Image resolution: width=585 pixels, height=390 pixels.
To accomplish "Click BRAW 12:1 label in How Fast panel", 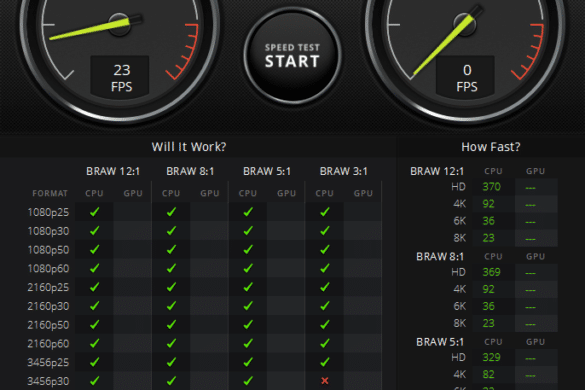I will pos(437,171).
